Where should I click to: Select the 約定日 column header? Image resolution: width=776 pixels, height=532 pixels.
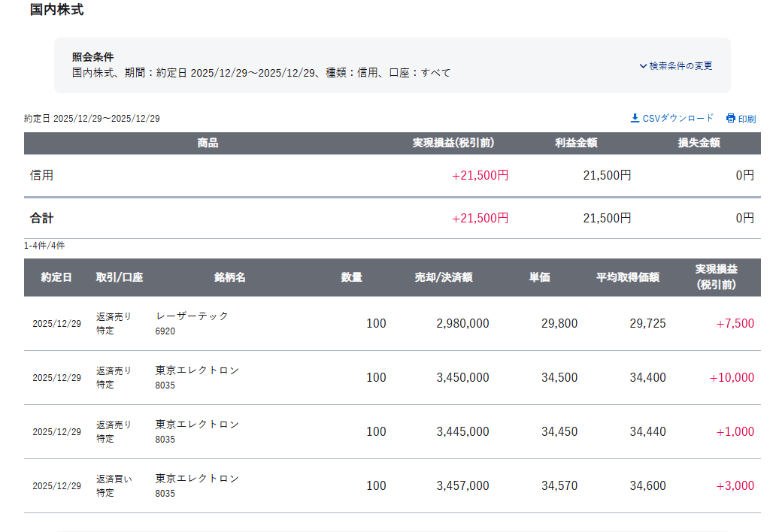click(x=56, y=277)
